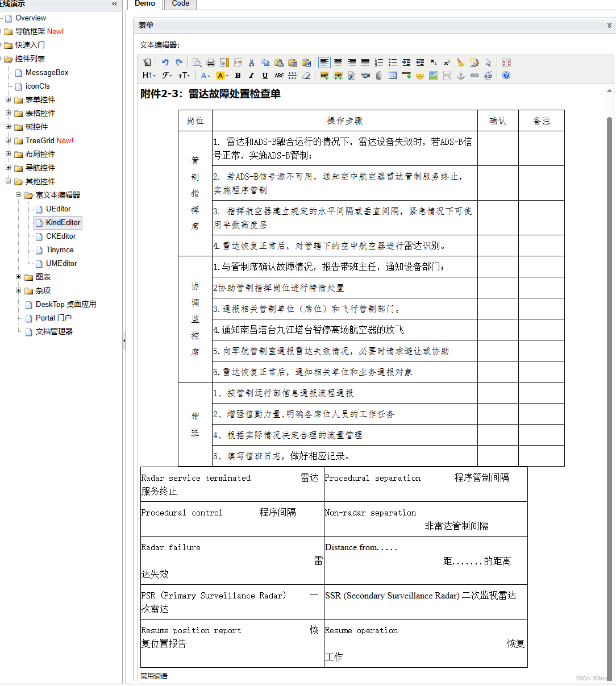Click the copy icon
The height and width of the screenshot is (686, 616).
point(265,63)
